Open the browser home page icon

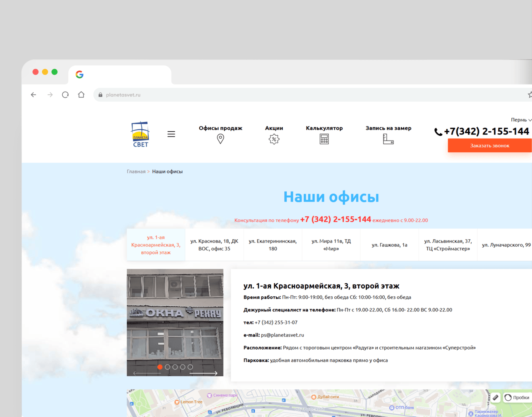[81, 94]
